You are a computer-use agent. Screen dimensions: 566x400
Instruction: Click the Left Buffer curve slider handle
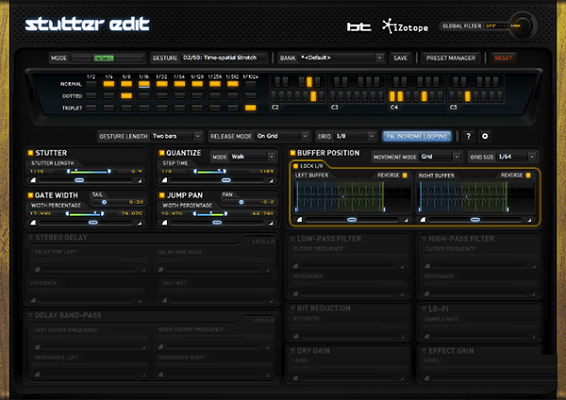pos(352,219)
